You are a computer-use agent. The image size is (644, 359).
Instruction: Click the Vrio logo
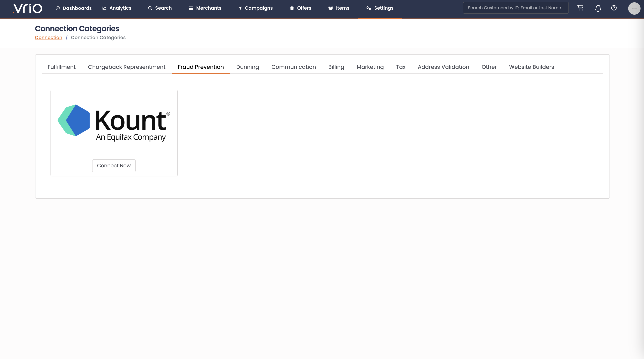pos(28,8)
